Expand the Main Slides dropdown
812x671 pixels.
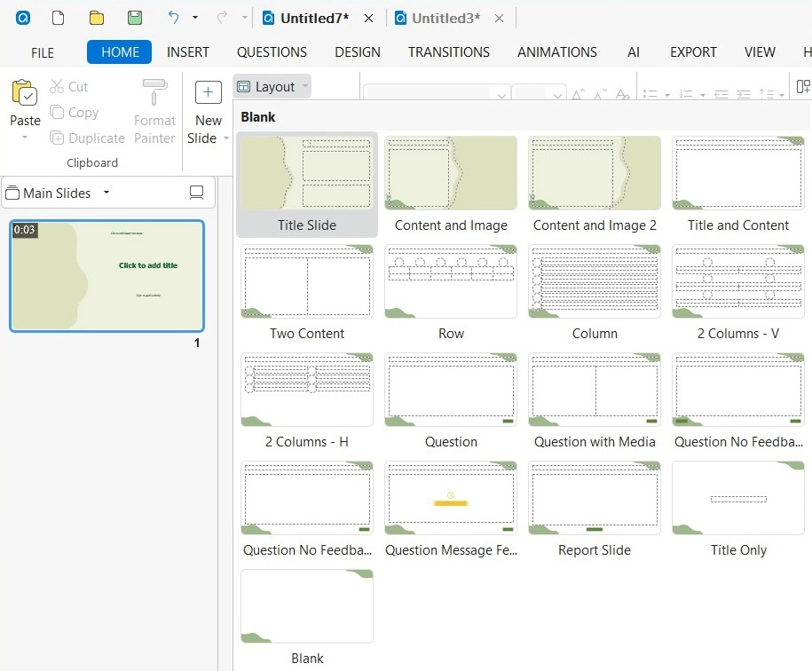(x=106, y=193)
